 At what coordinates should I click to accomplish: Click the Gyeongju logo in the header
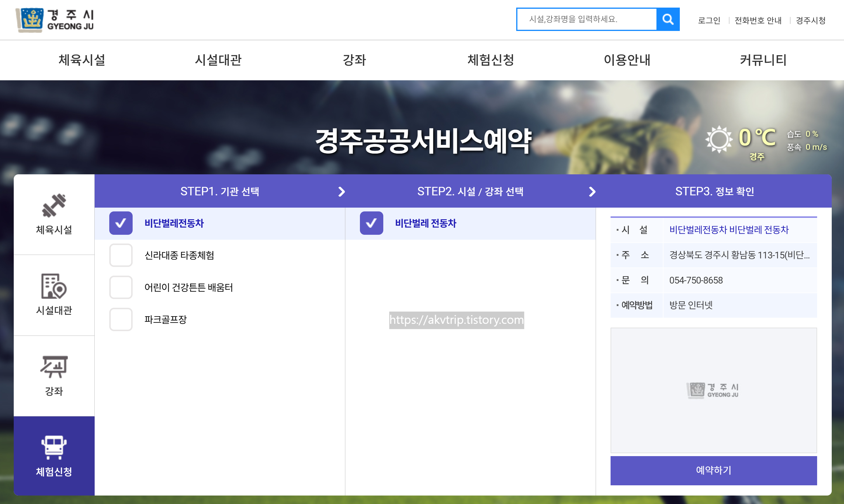54,19
